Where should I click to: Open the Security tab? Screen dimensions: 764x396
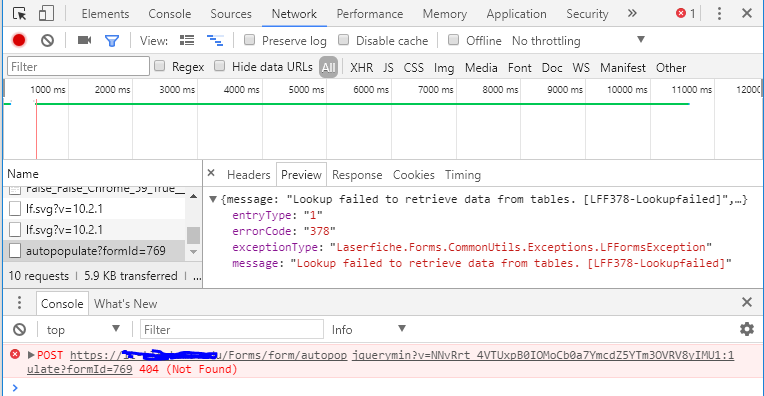coord(587,14)
